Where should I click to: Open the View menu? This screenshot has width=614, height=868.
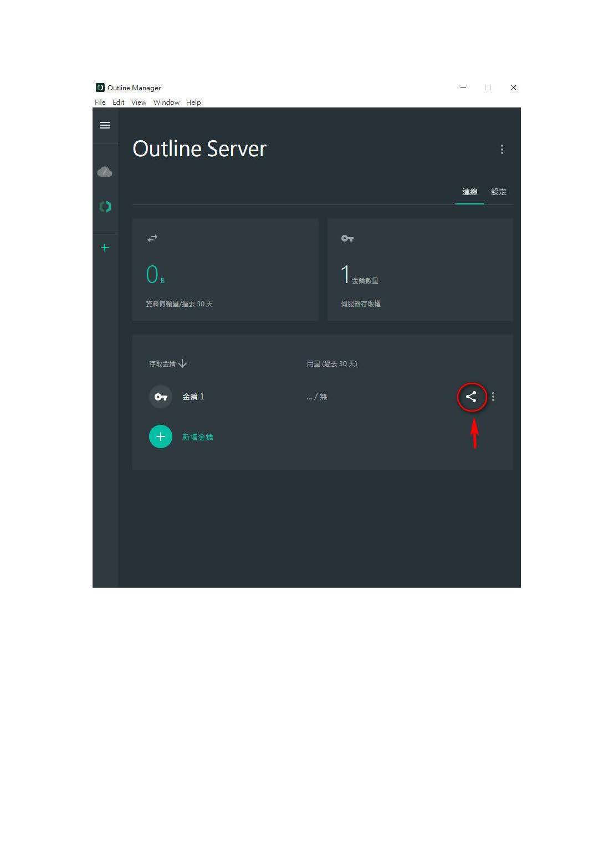(x=139, y=102)
